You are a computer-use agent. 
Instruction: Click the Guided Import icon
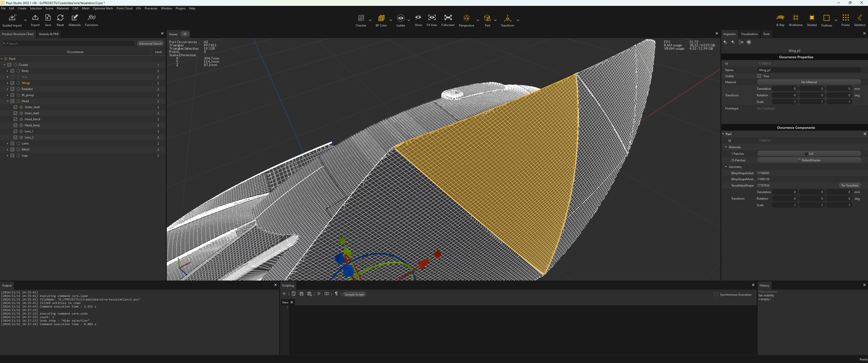(12, 18)
